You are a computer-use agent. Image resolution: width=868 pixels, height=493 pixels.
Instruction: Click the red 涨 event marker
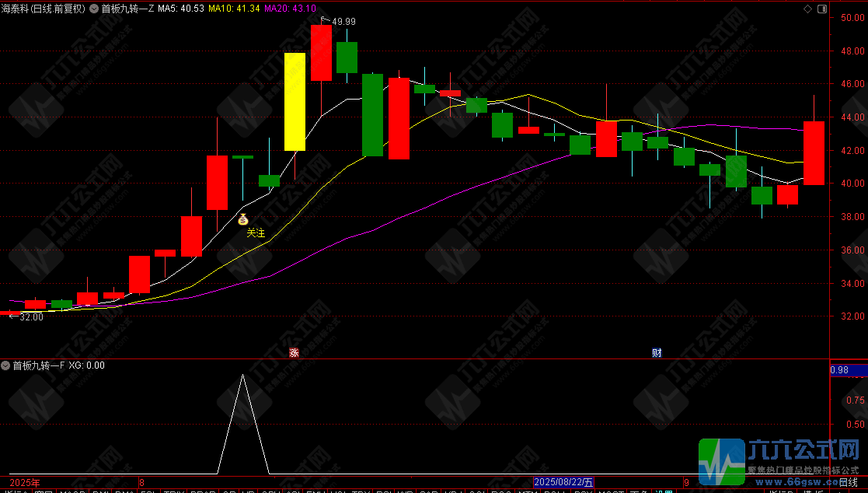(294, 352)
